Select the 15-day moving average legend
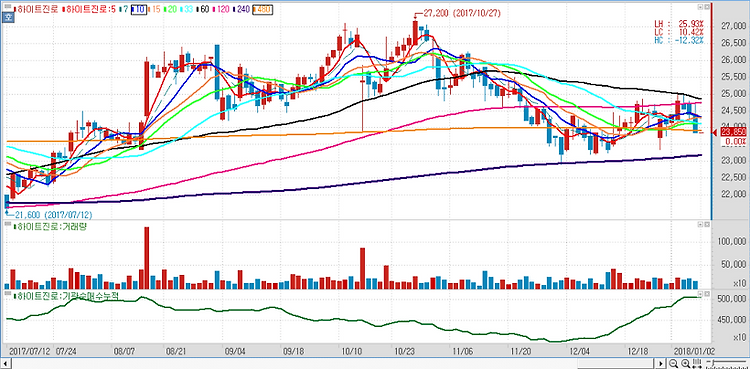 click(154, 9)
